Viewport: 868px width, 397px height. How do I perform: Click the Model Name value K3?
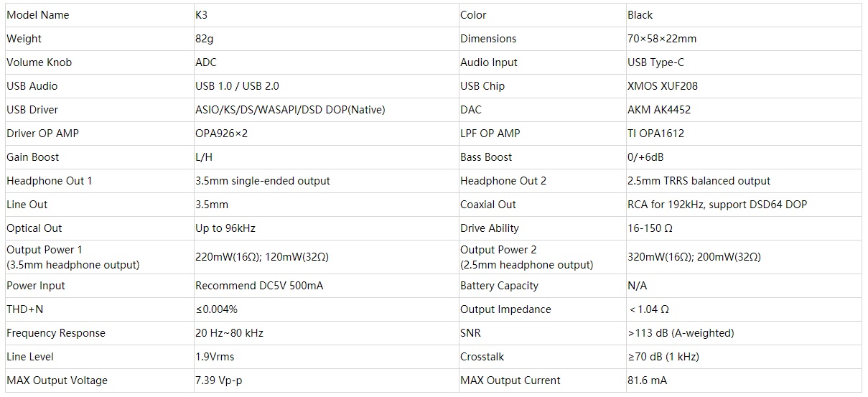click(202, 15)
